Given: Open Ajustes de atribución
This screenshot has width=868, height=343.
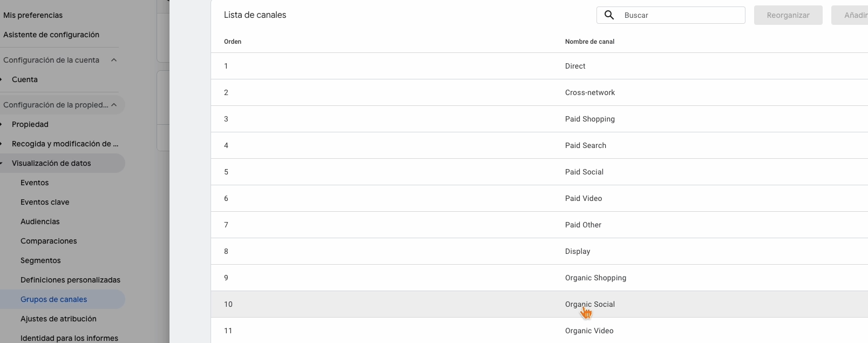Looking at the screenshot, I should [58, 319].
